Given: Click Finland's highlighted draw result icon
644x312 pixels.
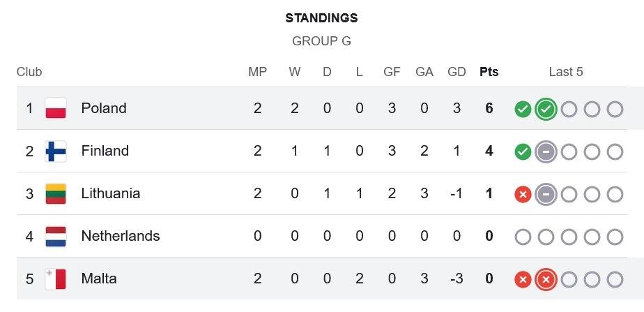Looking at the screenshot, I should coord(546,151).
